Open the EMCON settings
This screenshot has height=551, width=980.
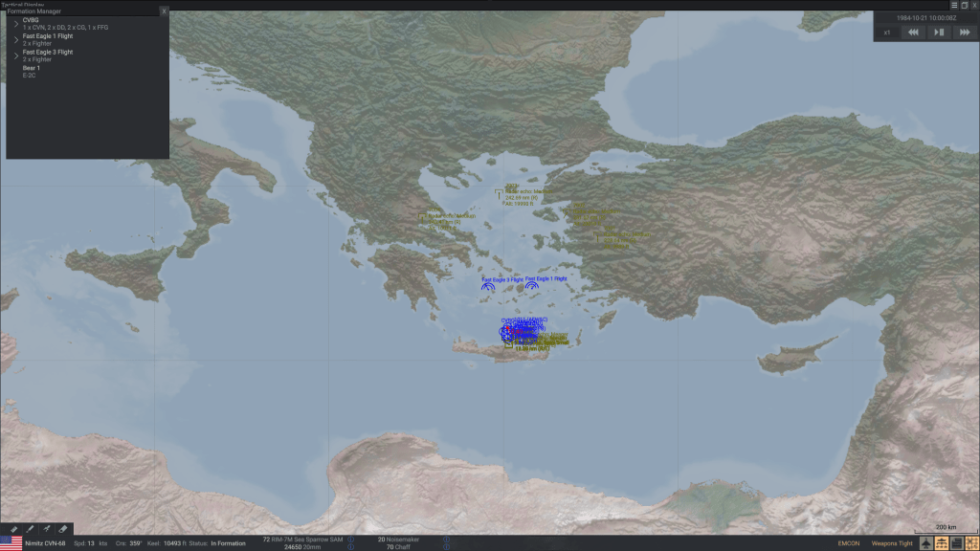(x=848, y=543)
